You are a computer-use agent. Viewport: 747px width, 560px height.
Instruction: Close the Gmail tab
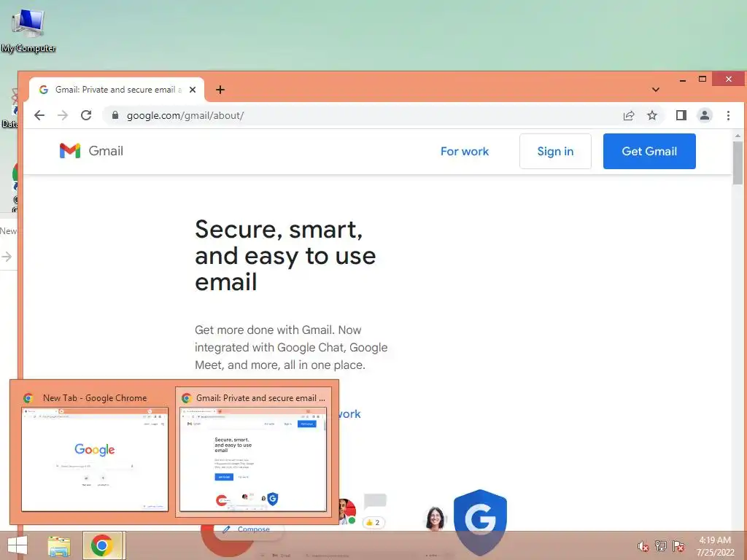(193, 90)
